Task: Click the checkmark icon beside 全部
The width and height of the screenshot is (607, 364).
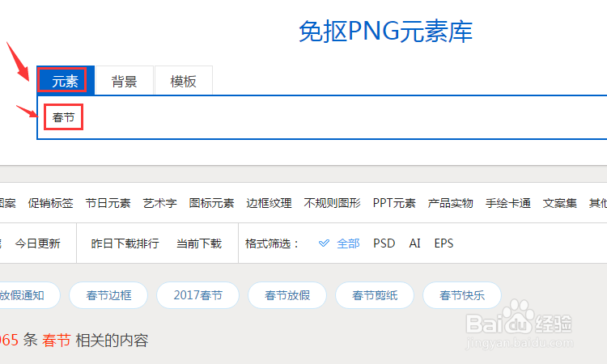Action: pyautogui.click(x=324, y=243)
